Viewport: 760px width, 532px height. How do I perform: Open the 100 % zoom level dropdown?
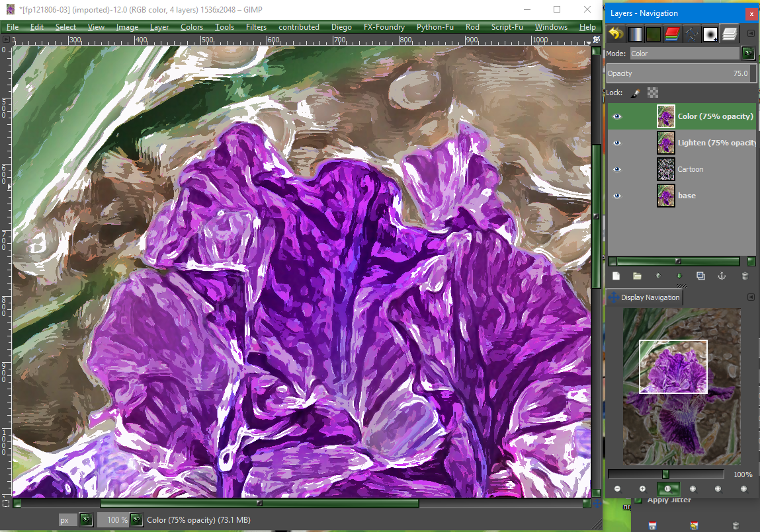click(x=137, y=520)
